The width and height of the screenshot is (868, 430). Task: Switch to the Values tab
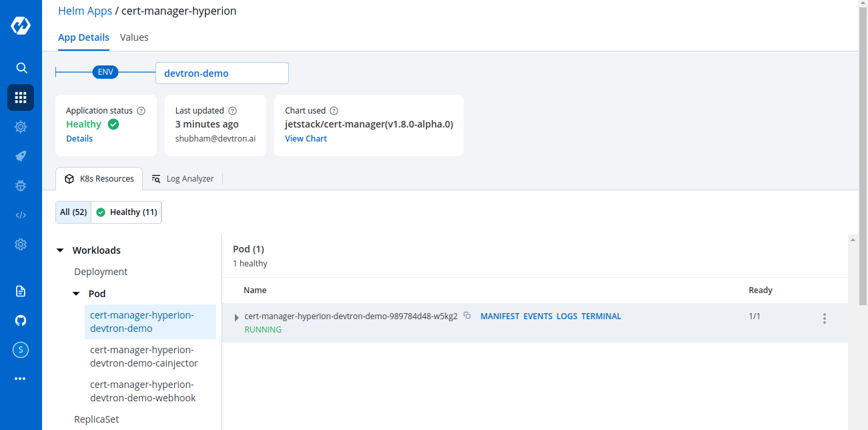tap(134, 37)
